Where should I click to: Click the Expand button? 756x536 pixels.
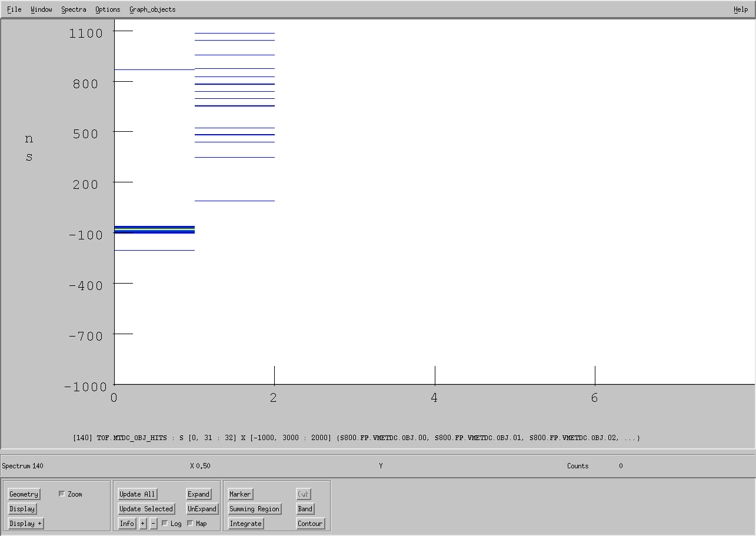point(198,494)
